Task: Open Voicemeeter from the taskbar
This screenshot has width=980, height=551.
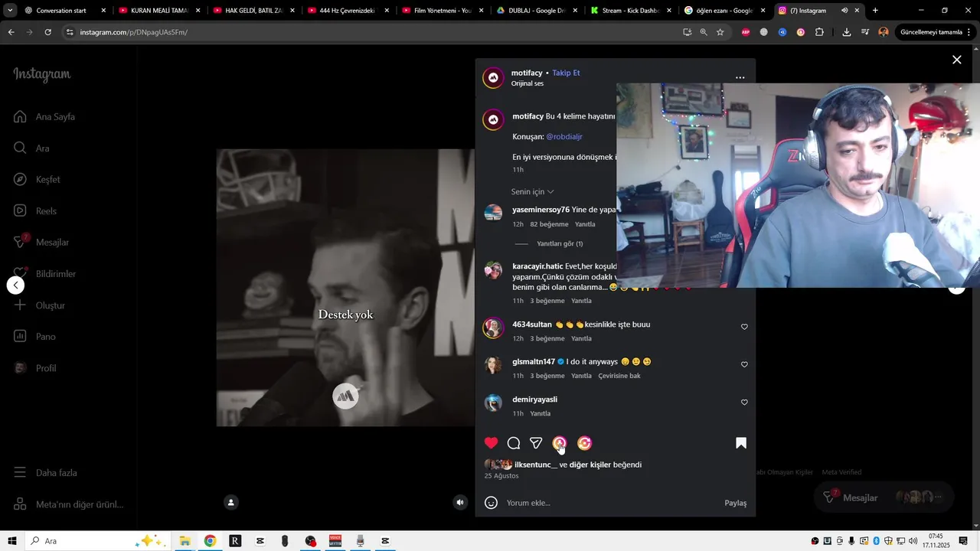Action: click(335, 541)
